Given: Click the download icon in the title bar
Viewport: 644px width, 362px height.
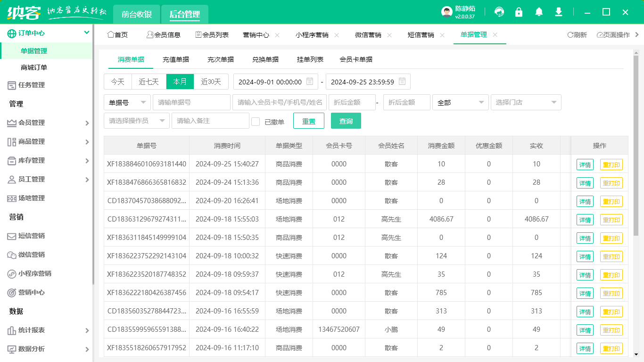Looking at the screenshot, I should click(x=559, y=12).
